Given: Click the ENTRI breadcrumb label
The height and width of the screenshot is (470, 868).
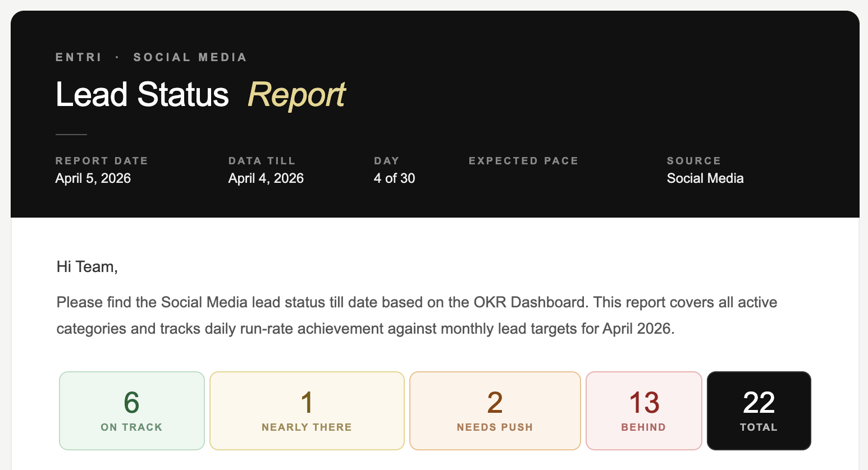Looking at the screenshot, I should 79,57.
